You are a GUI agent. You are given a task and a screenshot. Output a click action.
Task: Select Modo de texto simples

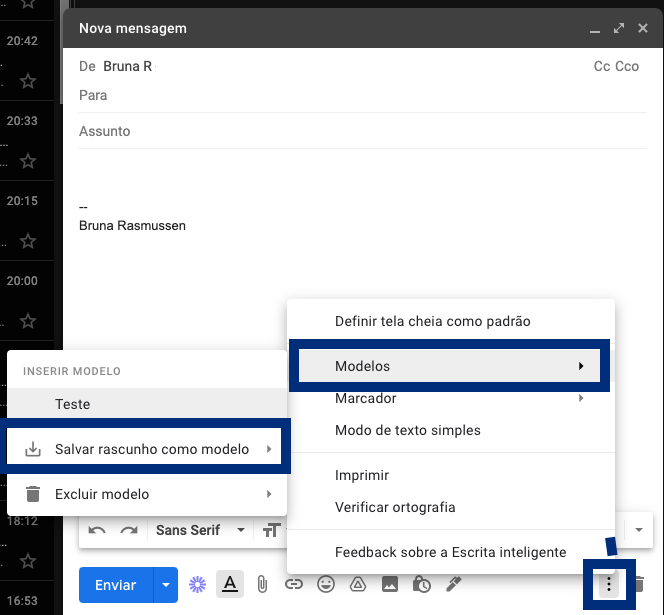pyautogui.click(x=451, y=430)
